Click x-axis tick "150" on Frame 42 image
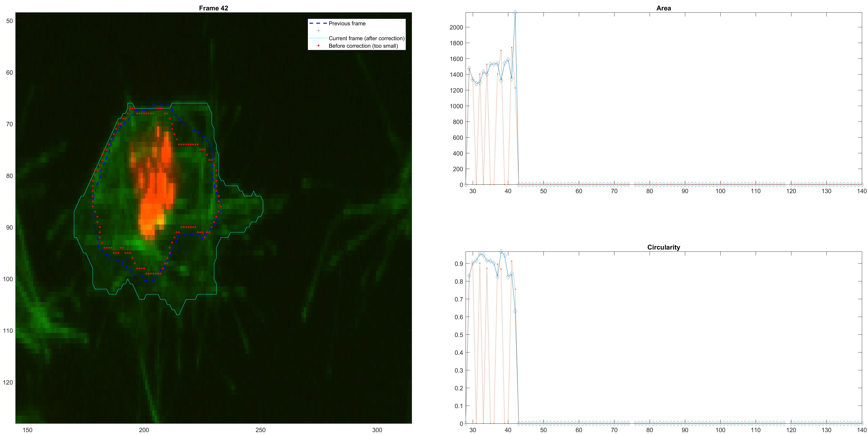Image resolution: width=868 pixels, height=435 pixels. pos(27,430)
